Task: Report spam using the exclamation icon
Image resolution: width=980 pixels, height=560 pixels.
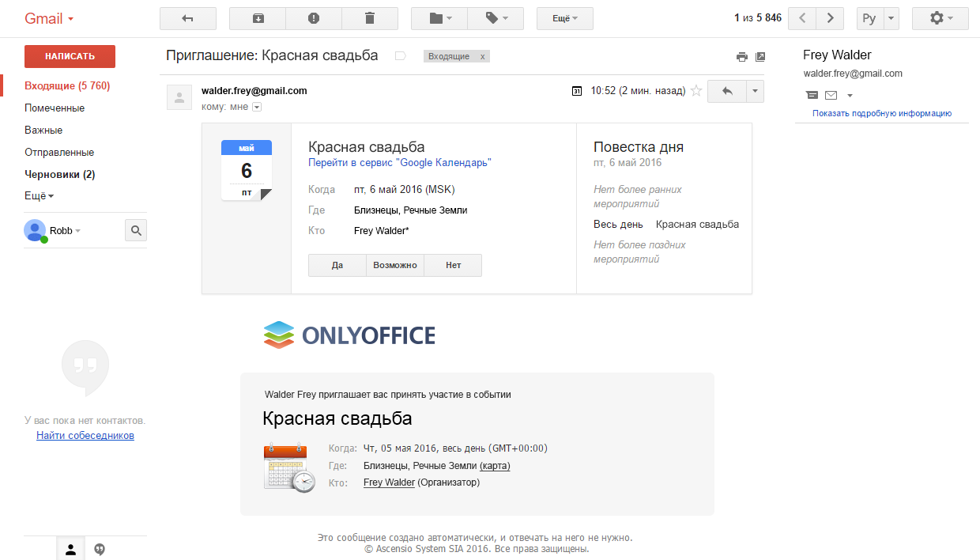Action: 314,18
